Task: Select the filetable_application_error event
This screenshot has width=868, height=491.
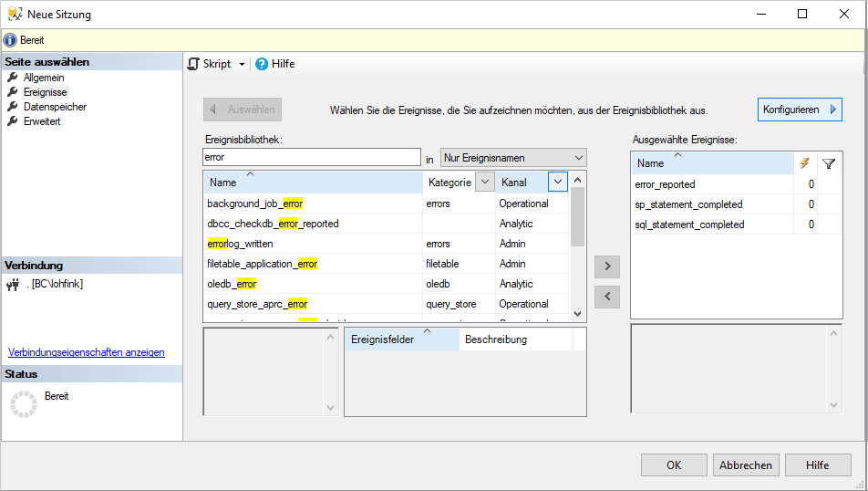Action: coord(386,263)
